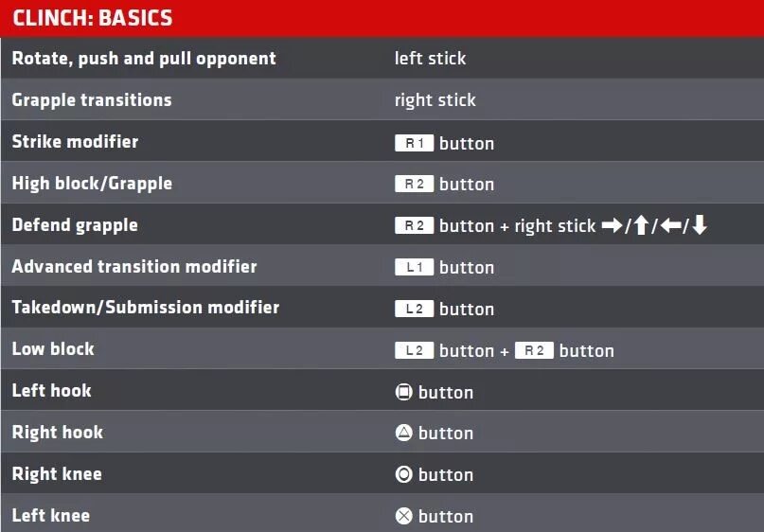The height and width of the screenshot is (532, 764).
Task: Click the left arrow icon in Defend grapple
Action: (669, 225)
